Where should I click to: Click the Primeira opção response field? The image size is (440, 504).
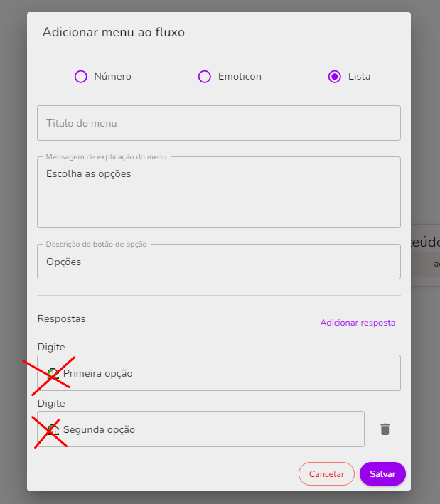[219, 373]
